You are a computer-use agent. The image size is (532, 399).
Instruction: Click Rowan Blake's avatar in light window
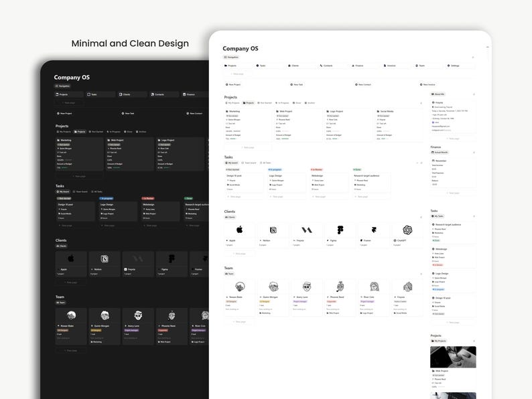[x=240, y=287]
